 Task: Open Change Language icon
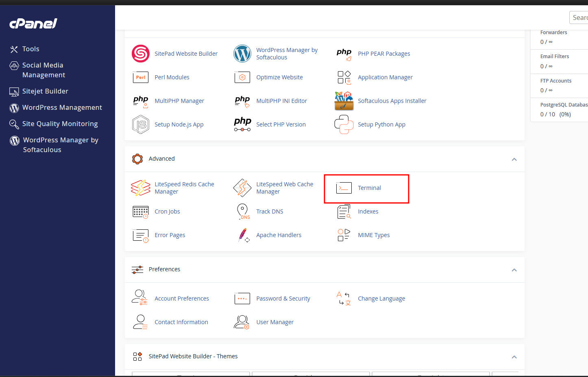coord(344,299)
